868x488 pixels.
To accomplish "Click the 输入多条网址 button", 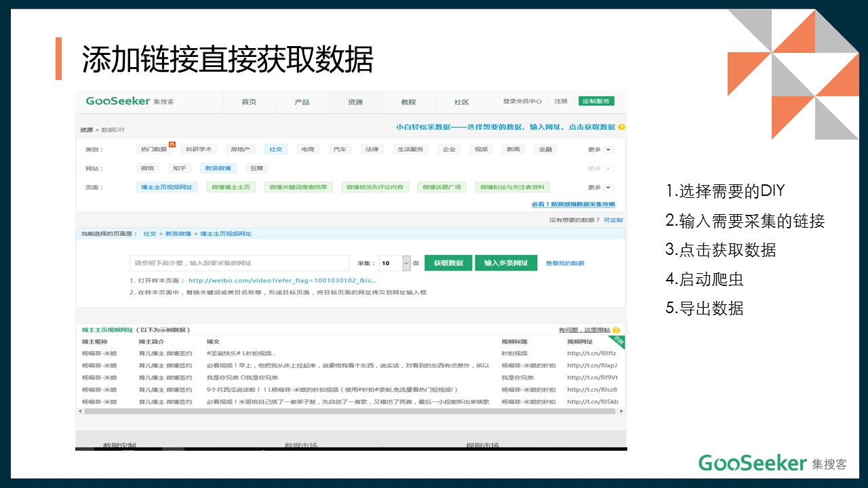I will coord(506,263).
